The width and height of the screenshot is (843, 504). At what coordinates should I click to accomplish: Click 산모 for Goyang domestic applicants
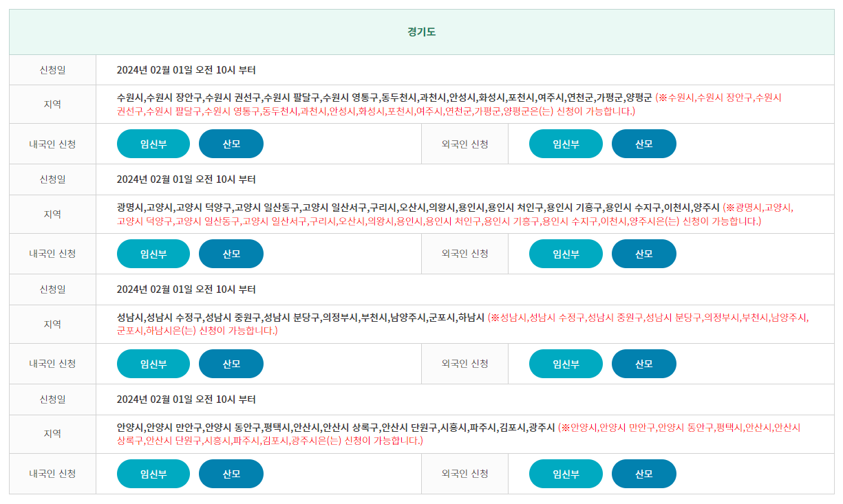pos(231,253)
